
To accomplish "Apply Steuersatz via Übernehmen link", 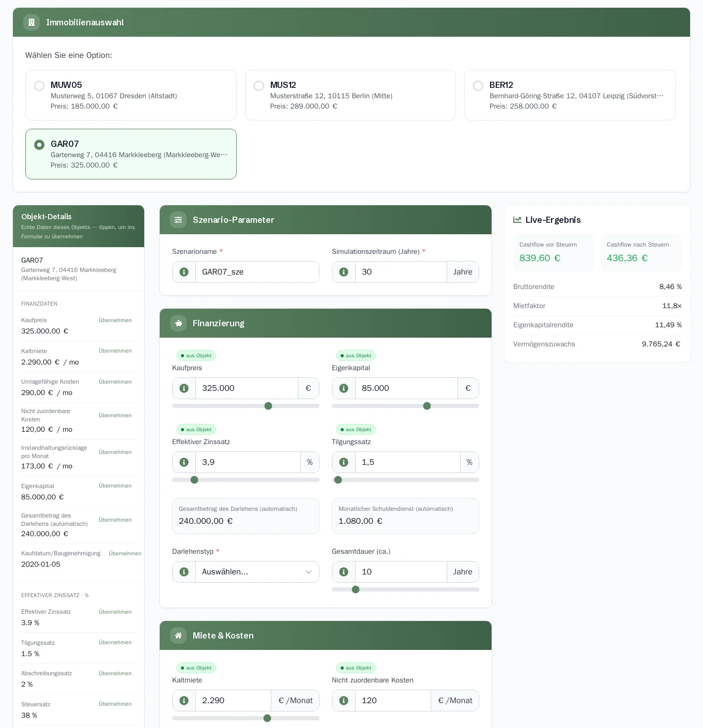I will click(115, 704).
